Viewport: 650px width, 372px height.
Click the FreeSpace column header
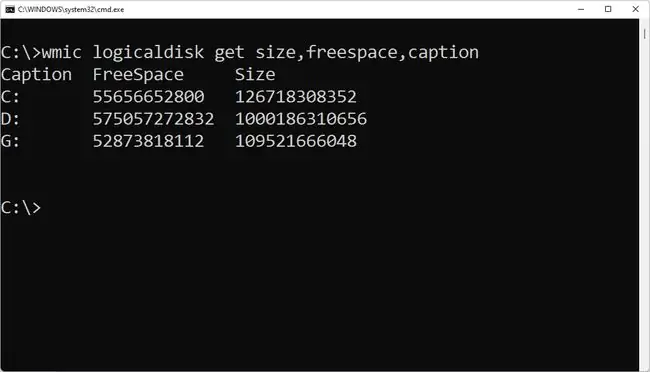[138, 75]
